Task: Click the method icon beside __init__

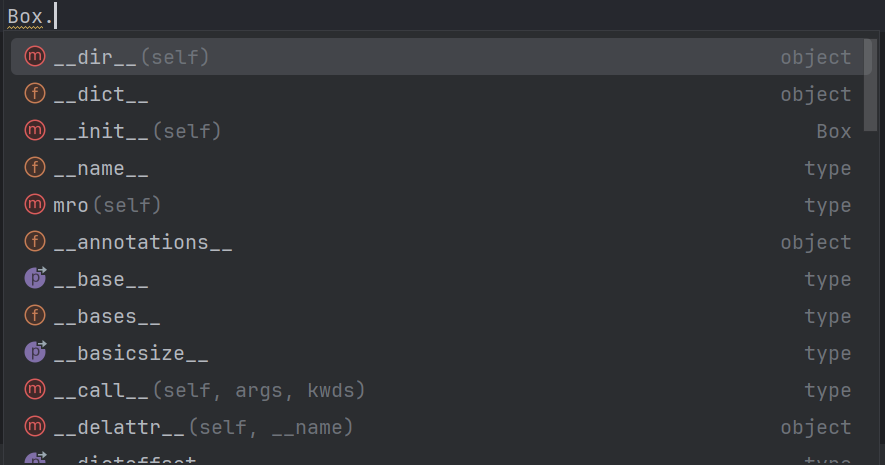Action: click(x=35, y=131)
